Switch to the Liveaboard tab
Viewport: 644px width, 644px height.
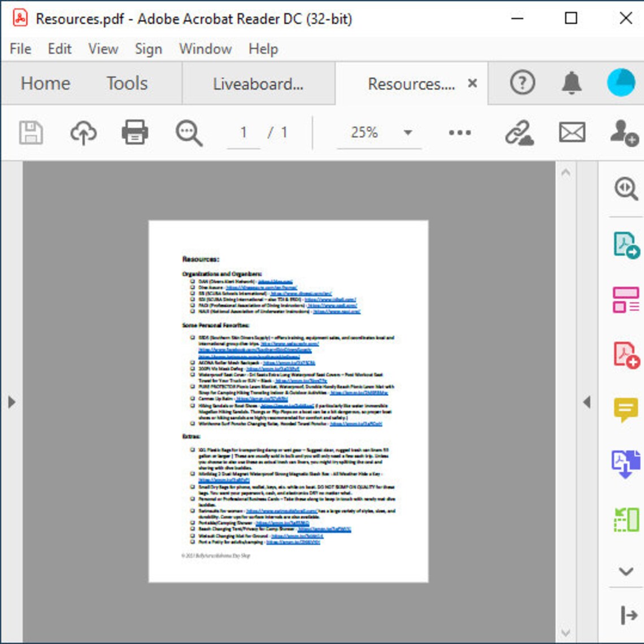(x=258, y=84)
